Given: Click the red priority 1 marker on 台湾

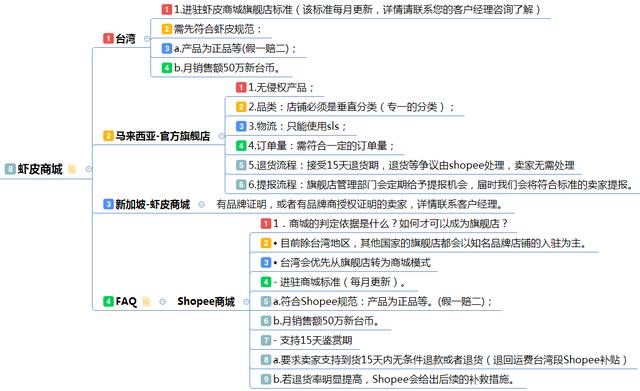Looking at the screenshot, I should click(x=108, y=38).
